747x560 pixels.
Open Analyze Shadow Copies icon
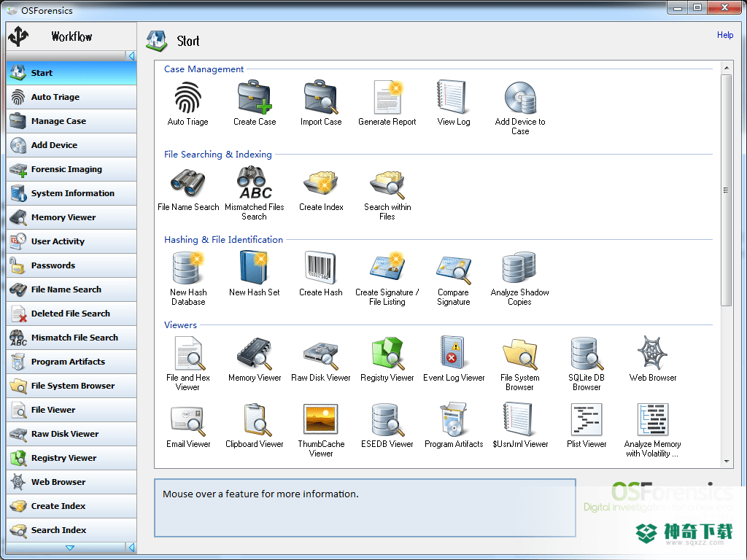[519, 268]
